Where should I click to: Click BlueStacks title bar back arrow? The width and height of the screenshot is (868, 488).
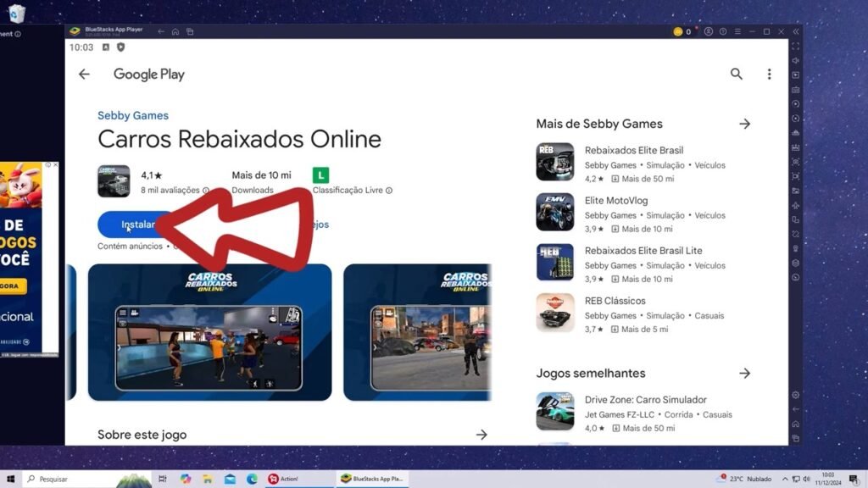[x=160, y=31]
